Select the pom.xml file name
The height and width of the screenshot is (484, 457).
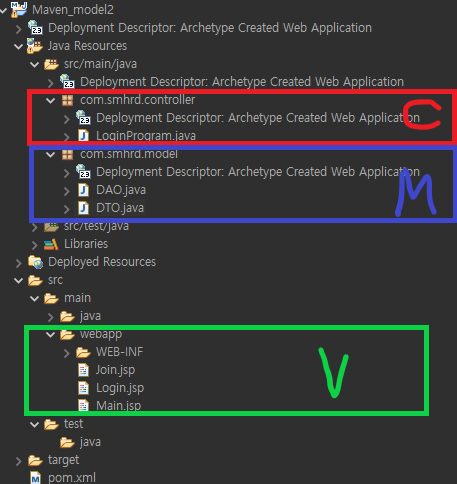[72, 478]
